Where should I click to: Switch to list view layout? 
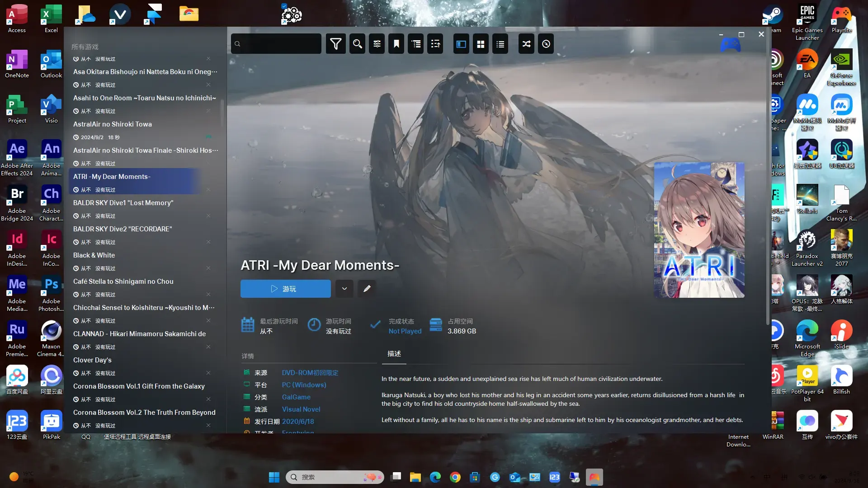click(500, 44)
